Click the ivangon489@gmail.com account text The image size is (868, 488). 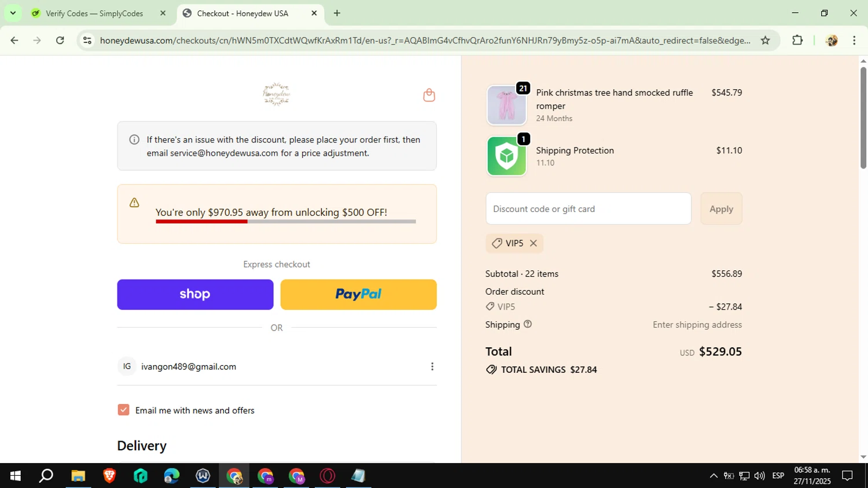coord(189,366)
